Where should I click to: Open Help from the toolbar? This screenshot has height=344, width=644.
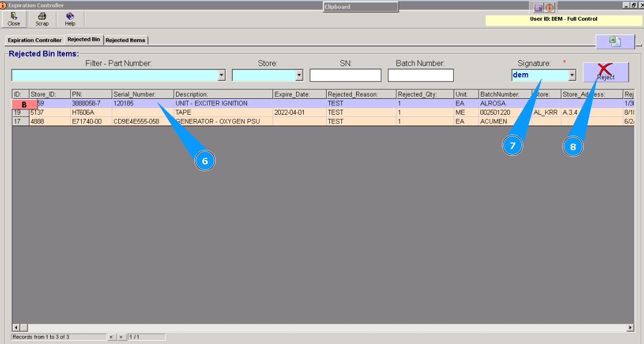70,19
